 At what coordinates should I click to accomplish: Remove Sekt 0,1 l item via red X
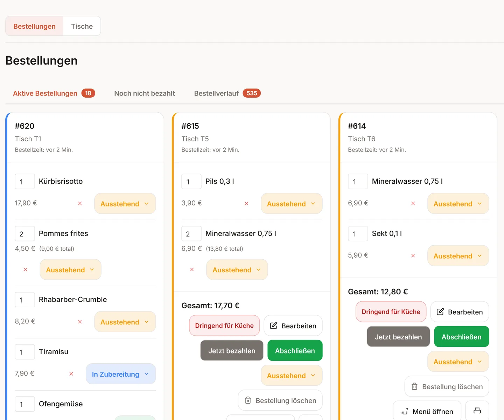413,255
